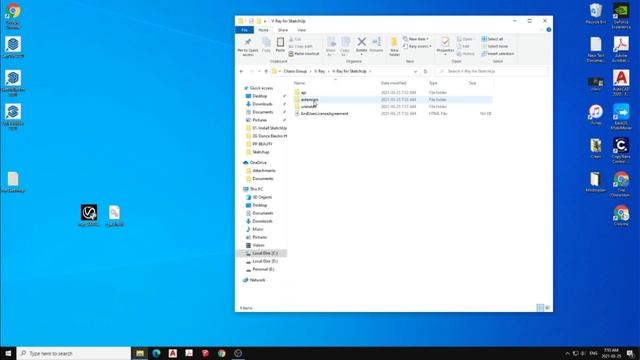Go back with the Back arrow

(241, 71)
